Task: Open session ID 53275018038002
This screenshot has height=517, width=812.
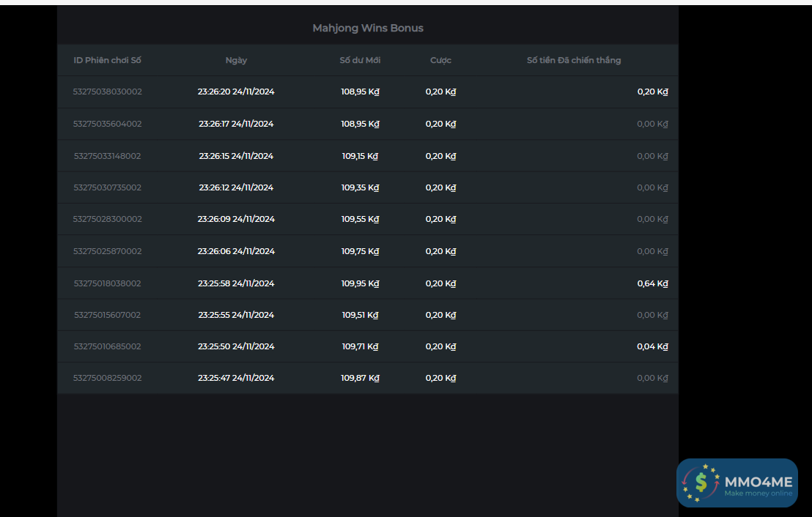Action: pos(107,283)
